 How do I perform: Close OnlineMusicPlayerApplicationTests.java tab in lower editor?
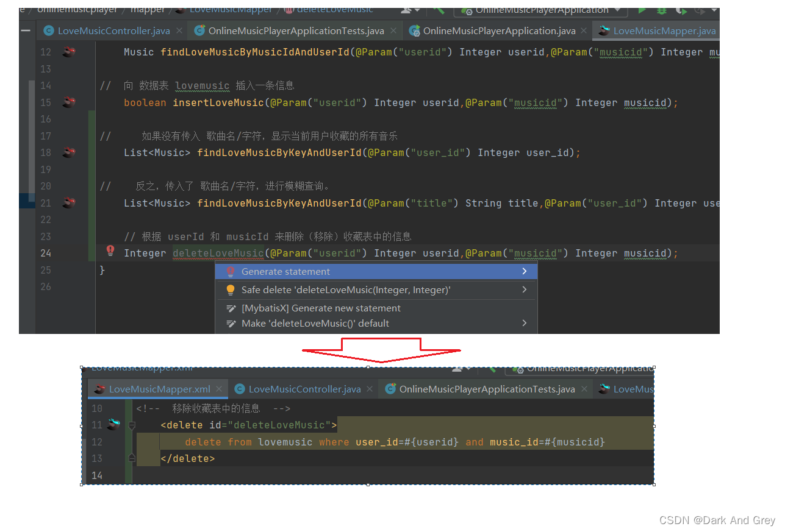(x=584, y=389)
